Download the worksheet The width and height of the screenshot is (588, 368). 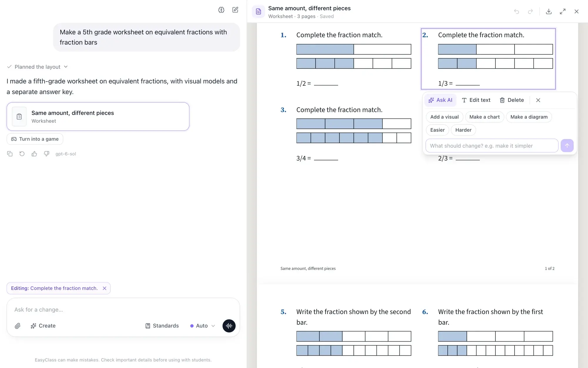coord(549,11)
